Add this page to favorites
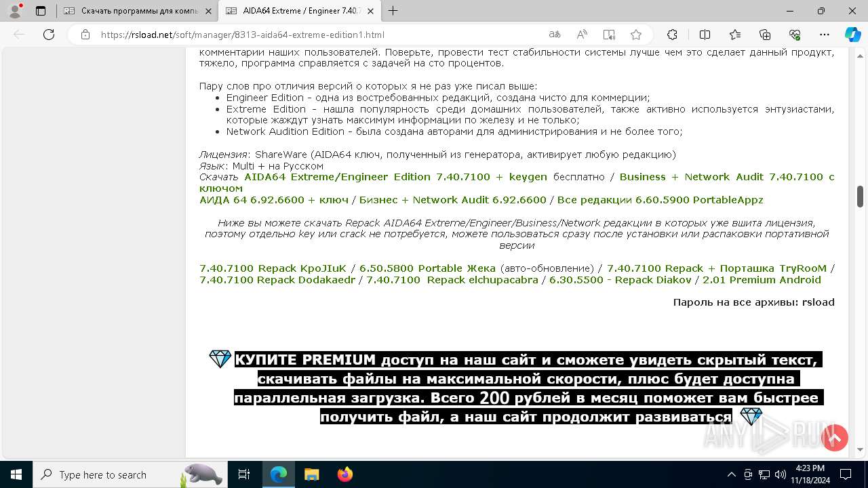This screenshot has height=488, width=868. point(636,35)
